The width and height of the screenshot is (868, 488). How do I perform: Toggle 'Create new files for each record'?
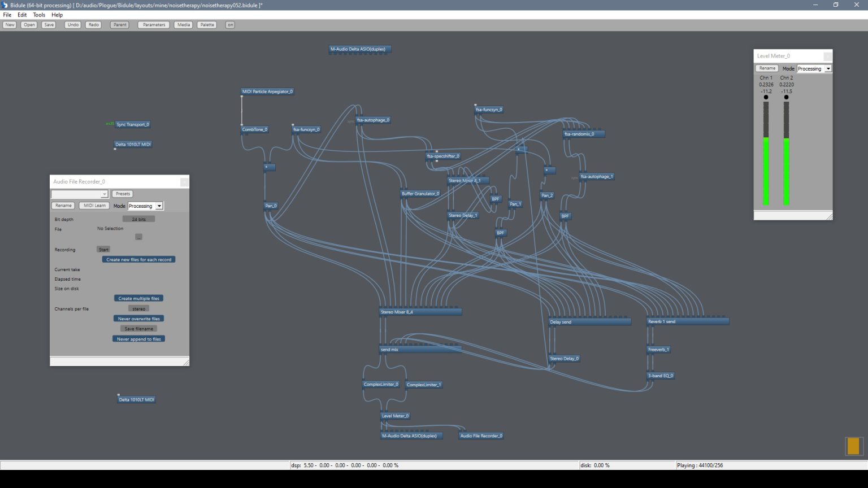(138, 260)
